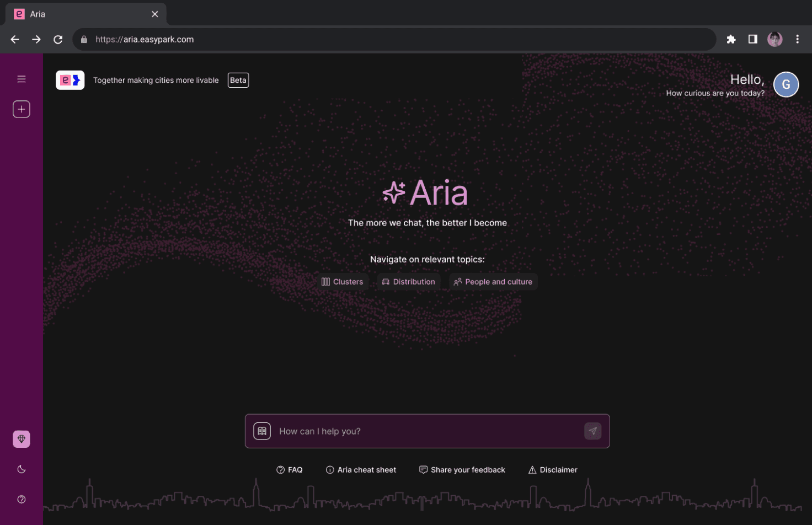
Task: Open the FAQ link
Action: [x=290, y=470]
